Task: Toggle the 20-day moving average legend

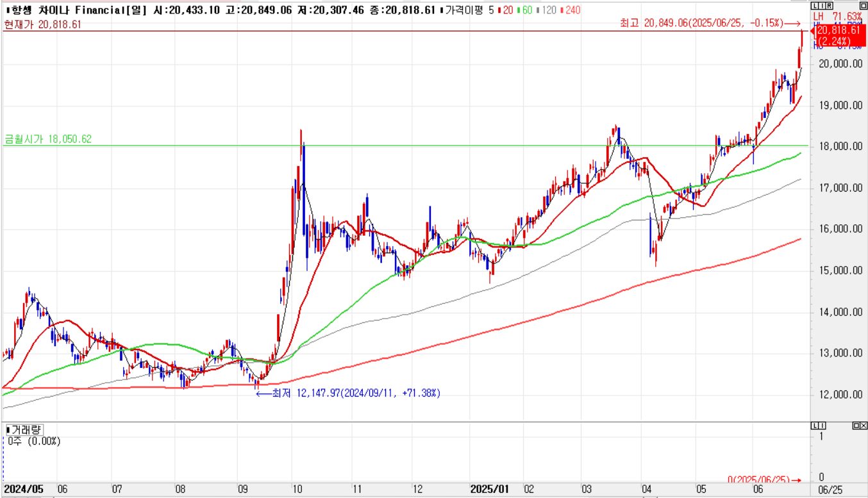Action: (x=508, y=10)
